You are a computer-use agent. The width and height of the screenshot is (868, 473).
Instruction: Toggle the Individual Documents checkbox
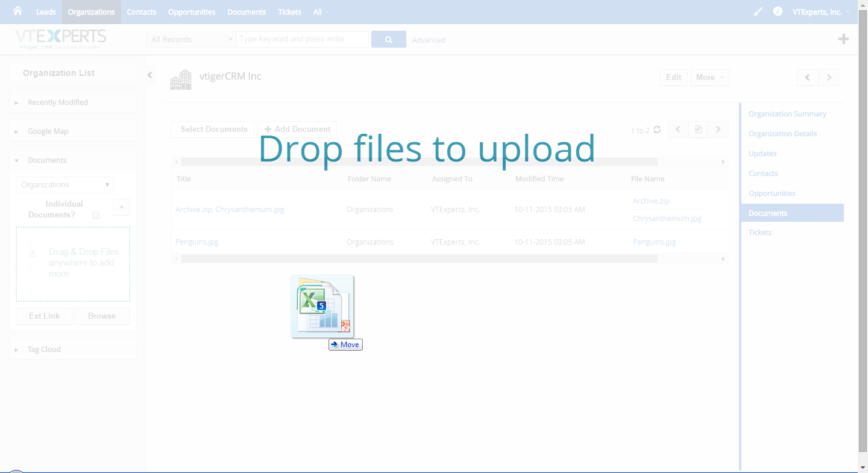[96, 215]
